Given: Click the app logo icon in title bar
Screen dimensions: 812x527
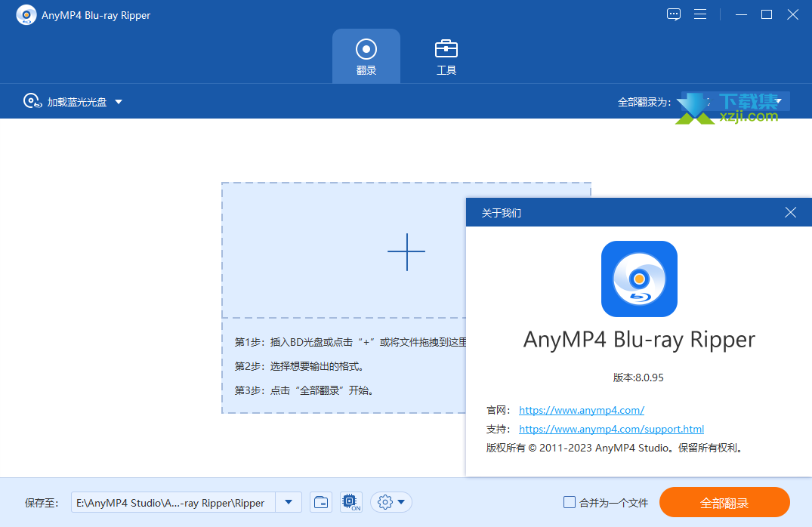Looking at the screenshot, I should pos(26,15).
